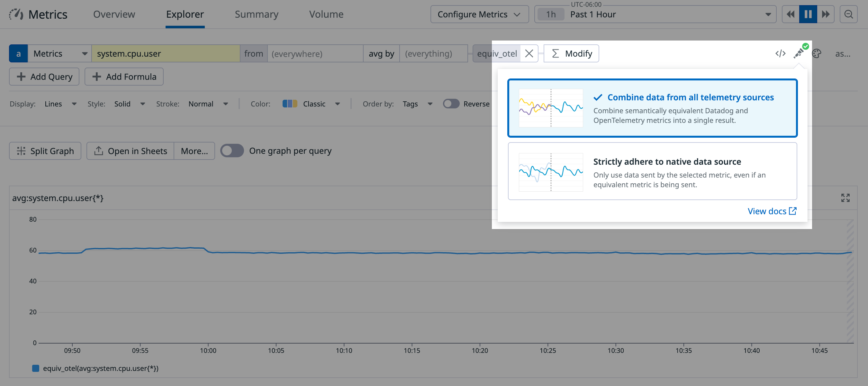The width and height of the screenshot is (868, 386).
Task: Open the color palette icon
Action: pyautogui.click(x=817, y=53)
